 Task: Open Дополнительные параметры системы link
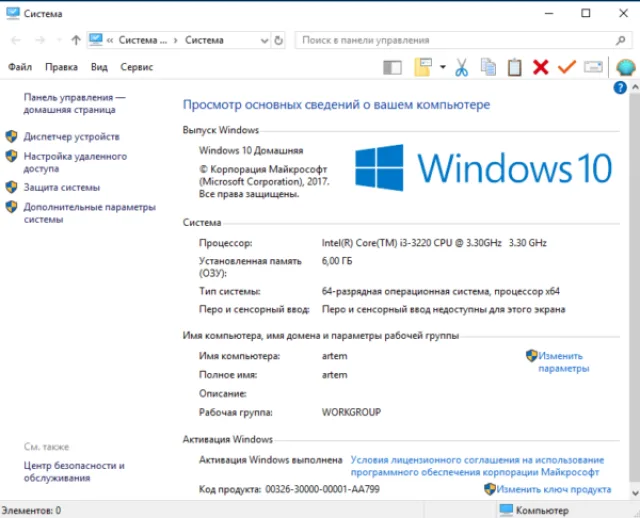(x=89, y=213)
